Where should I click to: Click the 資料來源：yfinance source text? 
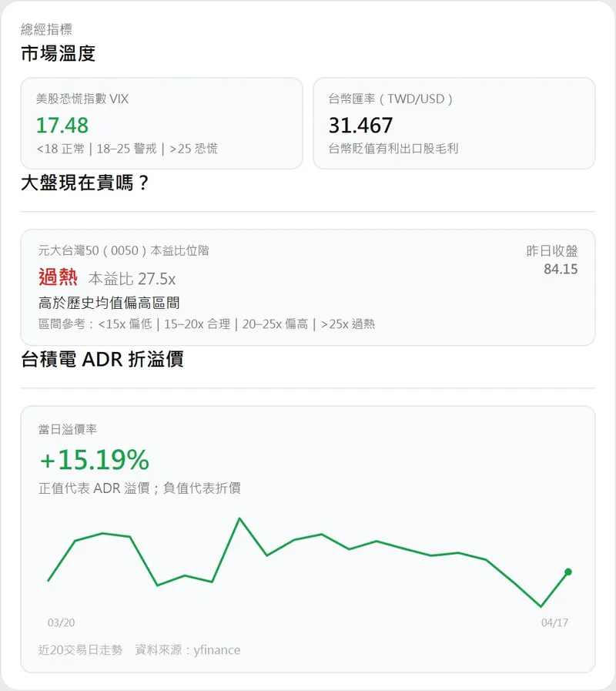[187, 650]
